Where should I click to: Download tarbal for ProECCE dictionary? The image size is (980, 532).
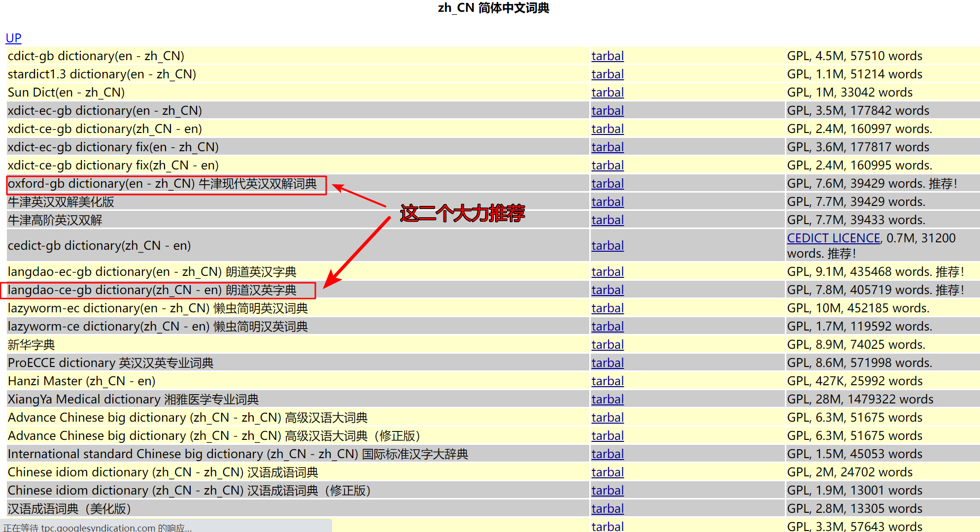(x=607, y=363)
